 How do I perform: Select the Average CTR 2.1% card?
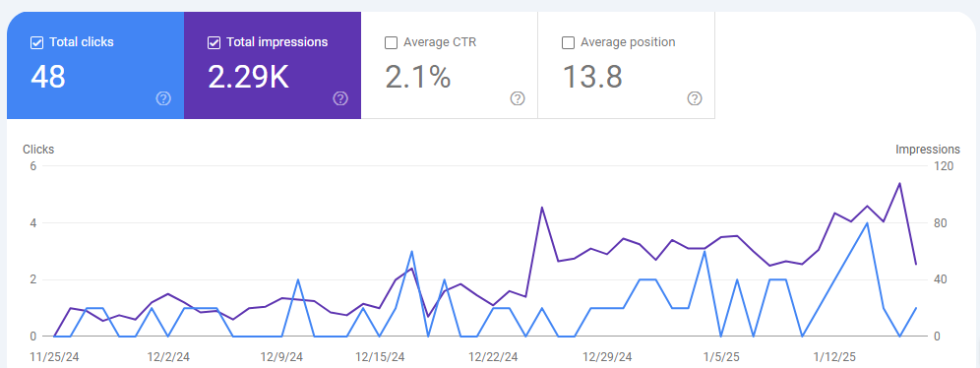[450, 65]
